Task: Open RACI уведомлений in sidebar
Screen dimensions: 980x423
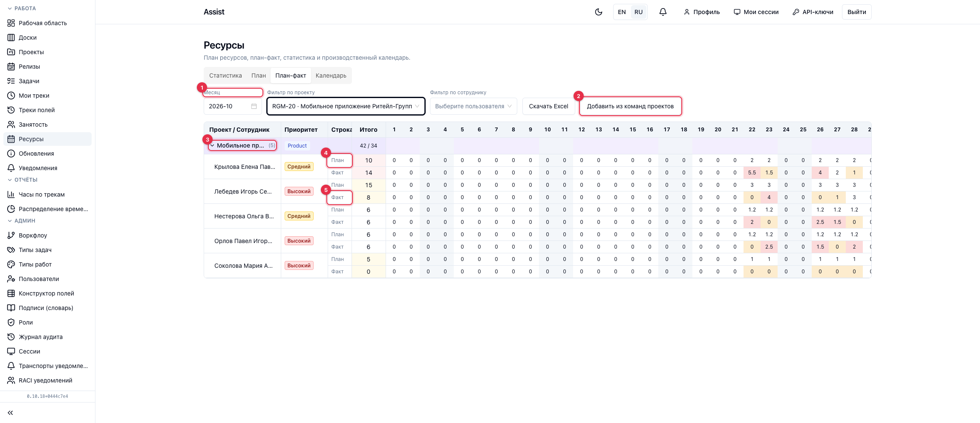Action: tap(47, 380)
